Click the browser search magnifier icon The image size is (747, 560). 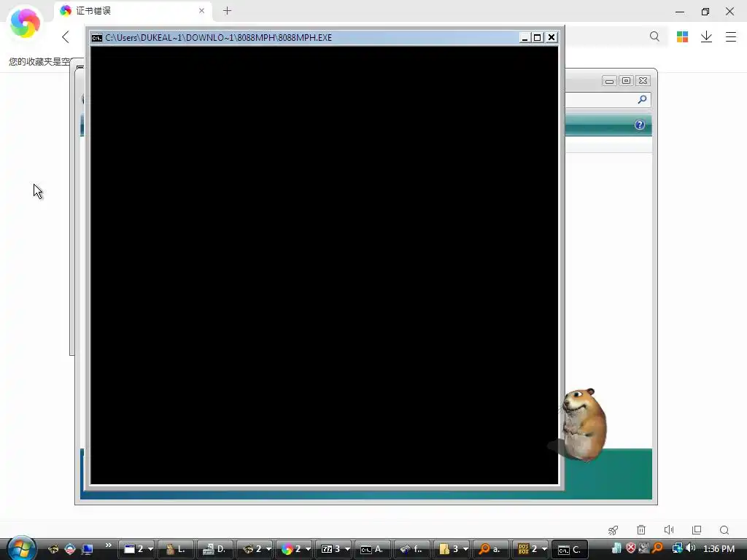654,36
